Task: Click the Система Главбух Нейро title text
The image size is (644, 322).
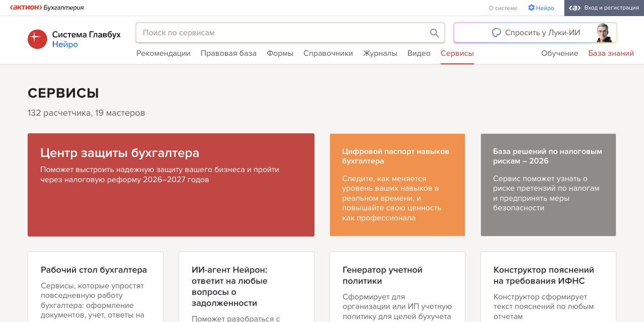Action: [x=87, y=39]
